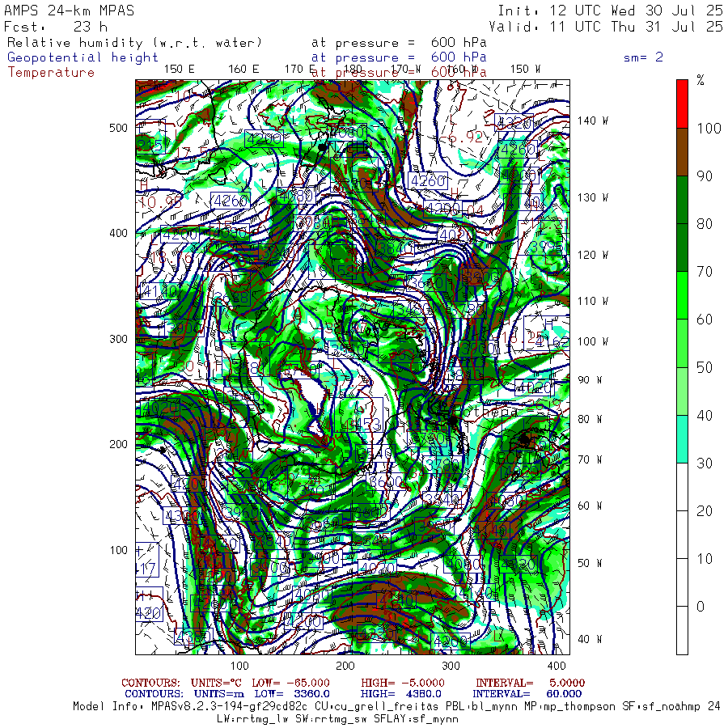This screenshot has width=728, height=728.
Task: Click the "Valid: 11 UTC Thu 31 Jul 25" line
Action: coord(605,27)
